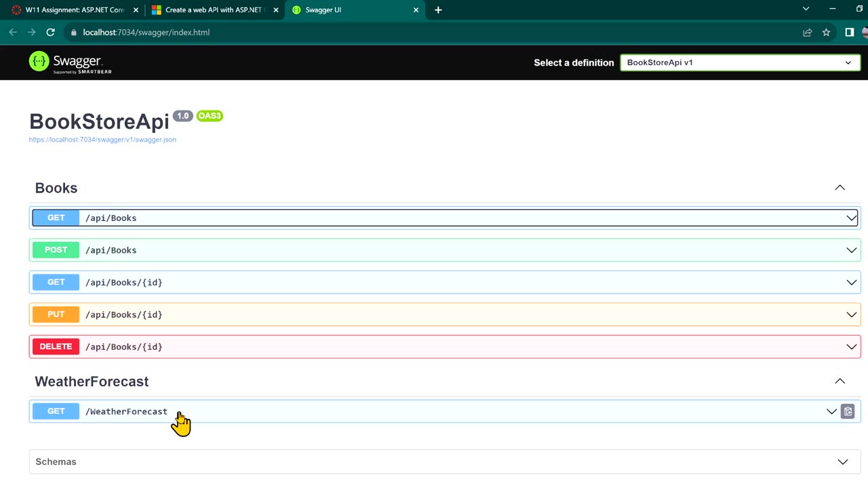Viewport: 868px width, 488px height.
Task: Click the OAS3 badge
Action: 210,116
